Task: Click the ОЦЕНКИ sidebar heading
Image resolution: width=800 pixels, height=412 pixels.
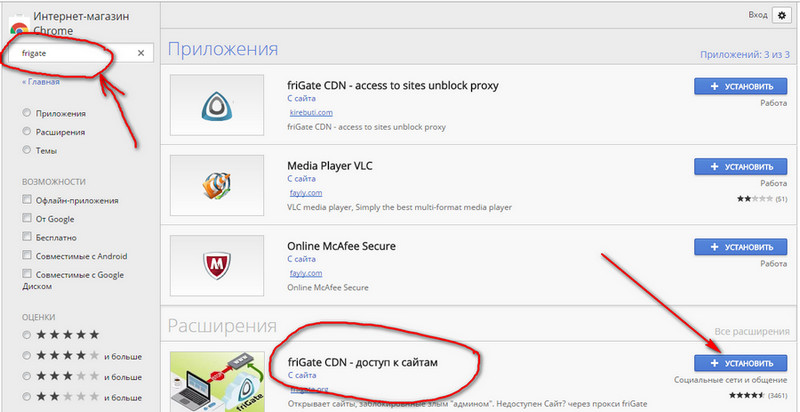Action: click(38, 317)
